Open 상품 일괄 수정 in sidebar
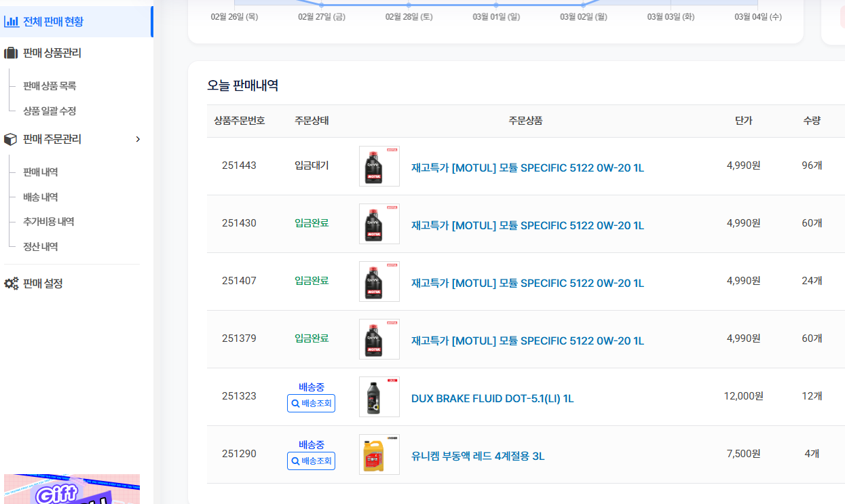The width and height of the screenshot is (845, 504). click(x=50, y=111)
